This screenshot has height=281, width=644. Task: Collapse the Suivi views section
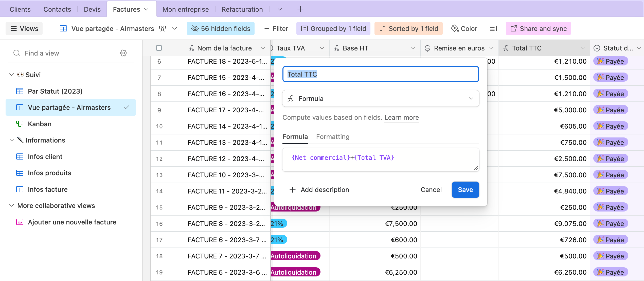[12, 75]
